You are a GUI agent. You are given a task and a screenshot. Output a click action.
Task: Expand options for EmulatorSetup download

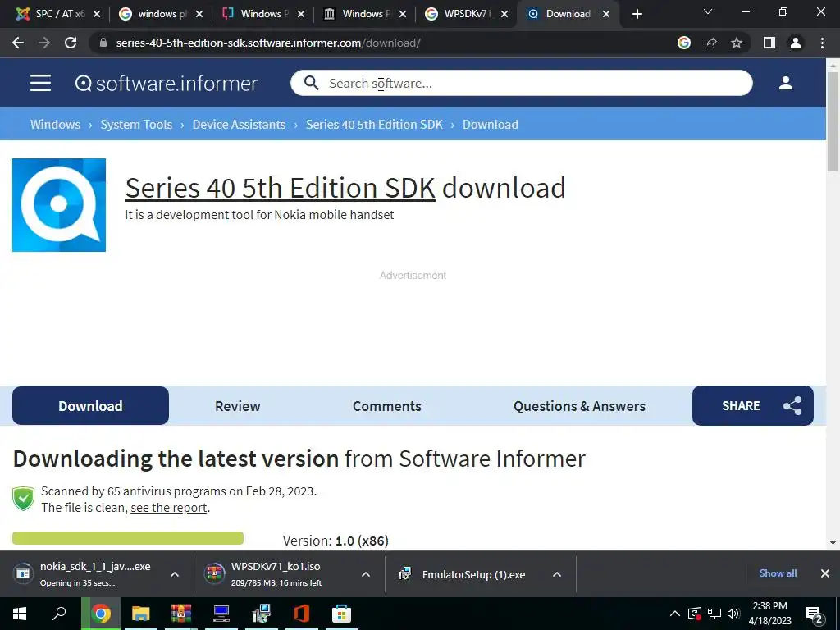(x=557, y=573)
